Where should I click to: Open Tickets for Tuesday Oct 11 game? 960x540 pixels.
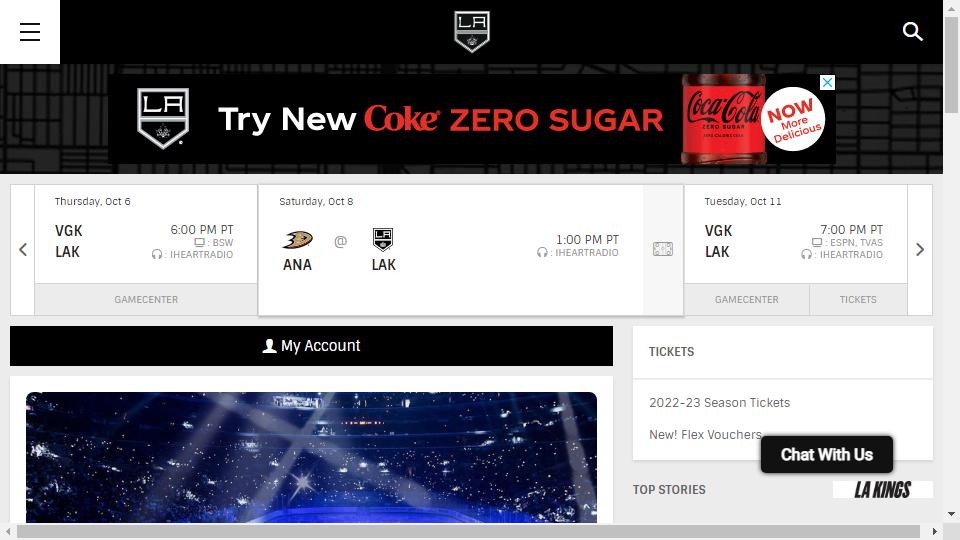[x=858, y=299]
